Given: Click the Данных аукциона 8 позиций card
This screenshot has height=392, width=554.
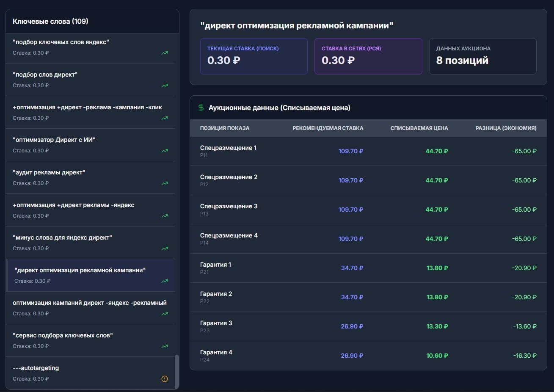Looking at the screenshot, I should coord(483,56).
